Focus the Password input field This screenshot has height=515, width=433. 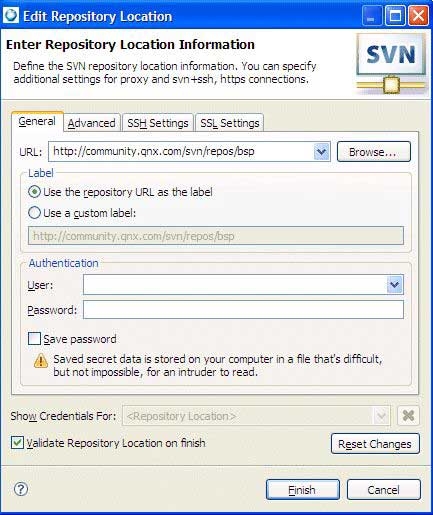coord(243,310)
